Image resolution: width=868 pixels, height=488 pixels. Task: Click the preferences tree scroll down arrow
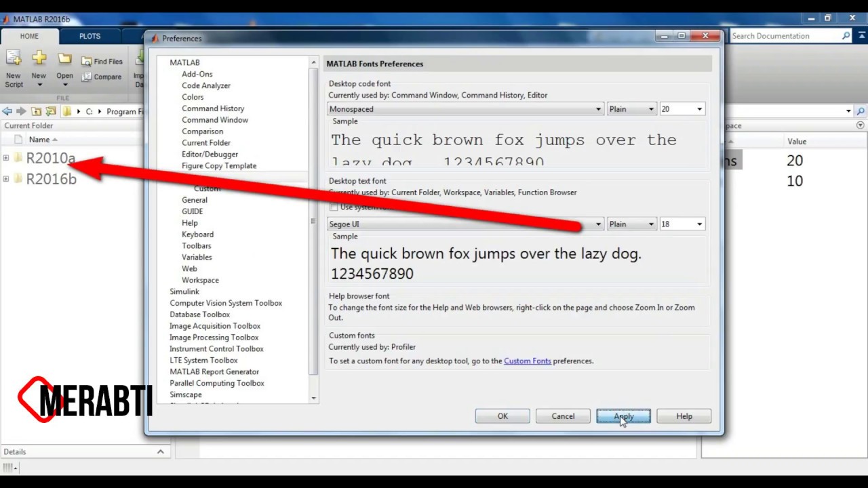click(x=313, y=398)
